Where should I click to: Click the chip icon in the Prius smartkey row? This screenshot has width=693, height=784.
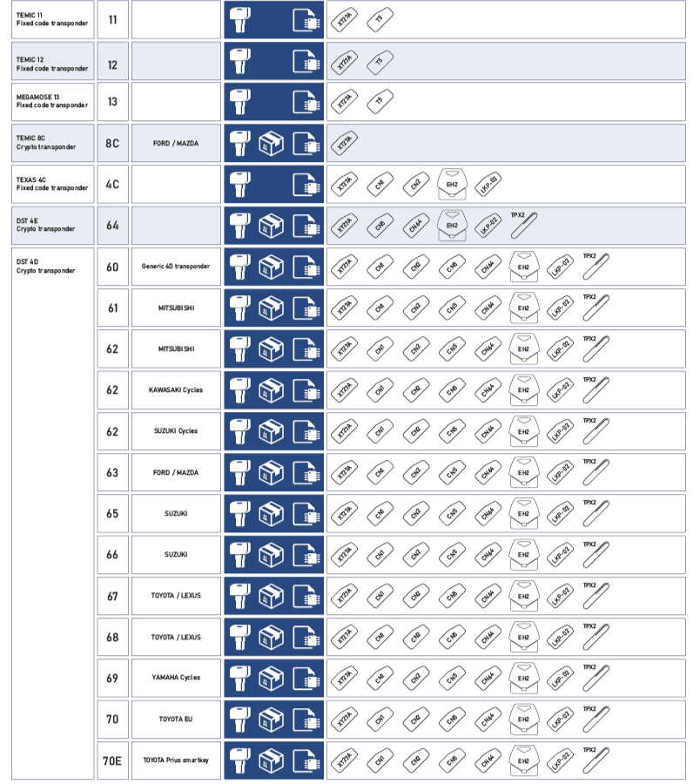[306, 760]
